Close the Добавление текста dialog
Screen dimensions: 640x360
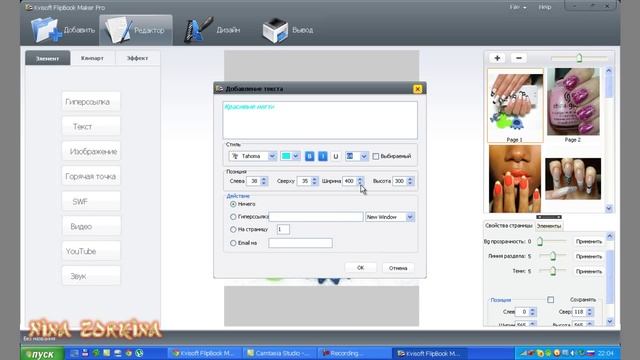(417, 89)
